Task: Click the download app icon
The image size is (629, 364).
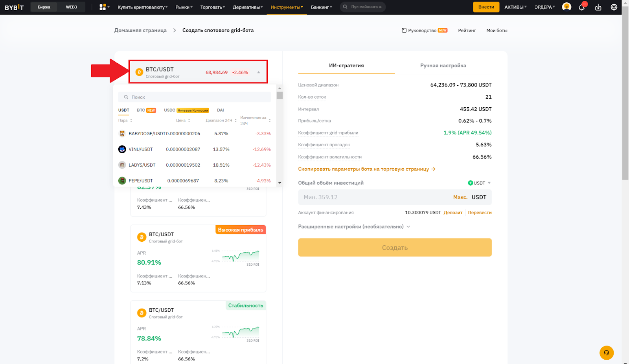Action: pos(598,7)
